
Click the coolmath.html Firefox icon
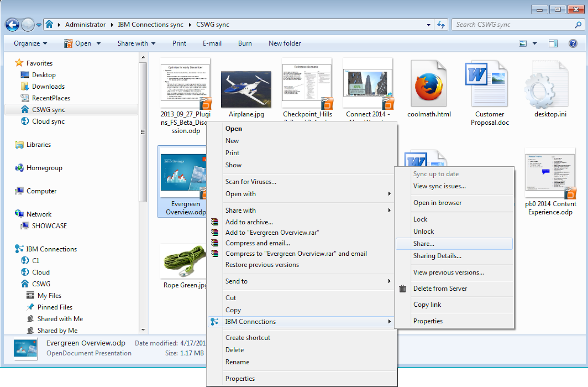[429, 84]
